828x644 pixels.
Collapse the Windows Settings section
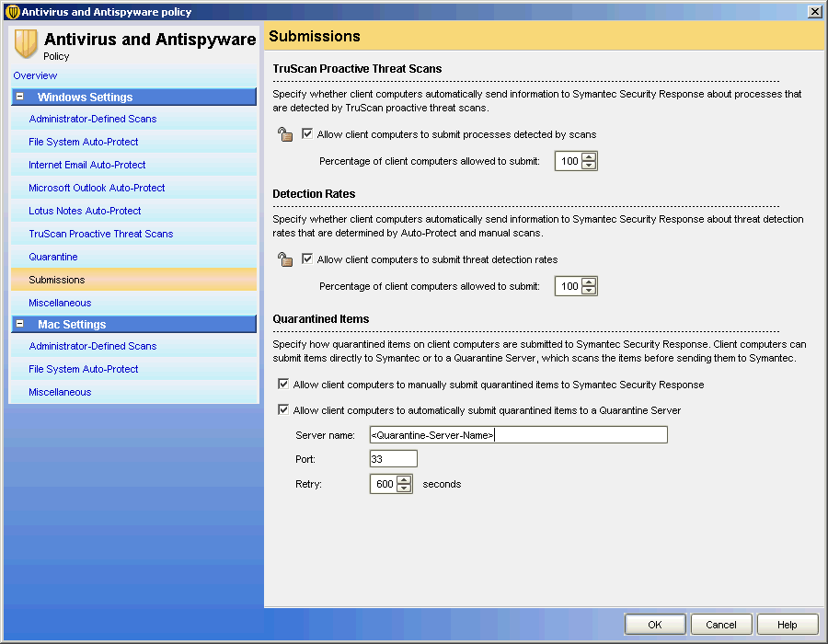(x=20, y=98)
